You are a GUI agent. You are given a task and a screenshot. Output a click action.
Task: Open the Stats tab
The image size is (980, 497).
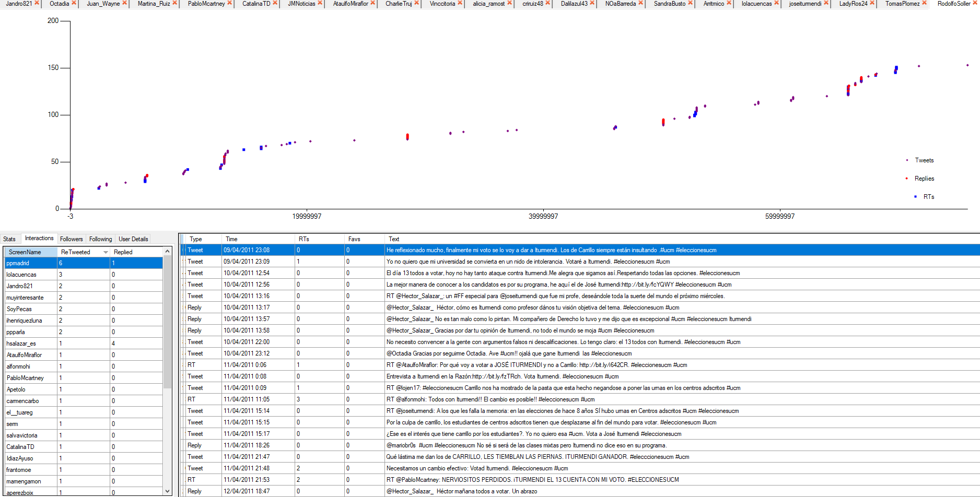pos(9,239)
